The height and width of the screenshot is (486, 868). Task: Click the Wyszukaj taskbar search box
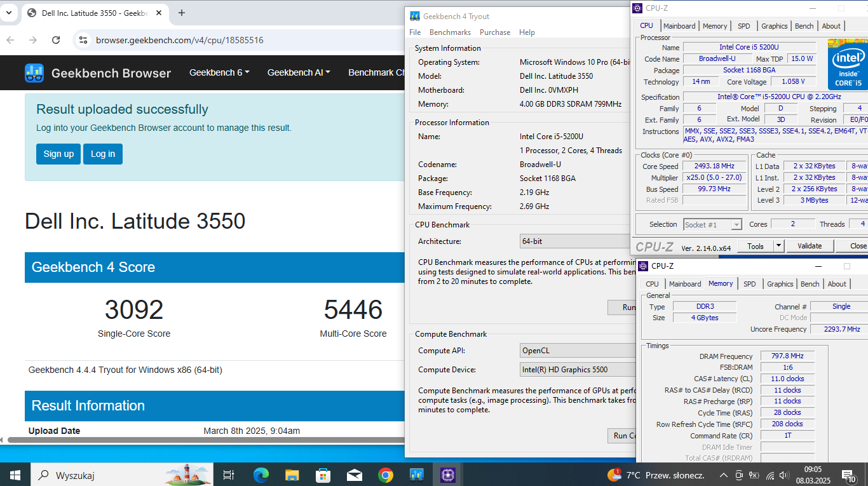[x=122, y=475]
